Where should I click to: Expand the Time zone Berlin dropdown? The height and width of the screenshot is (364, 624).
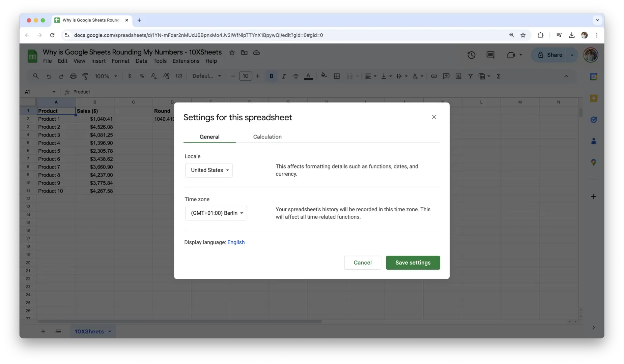point(216,213)
